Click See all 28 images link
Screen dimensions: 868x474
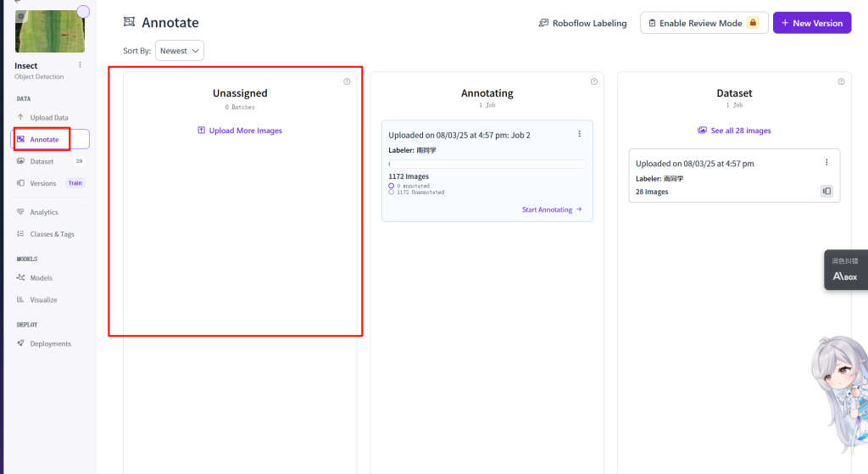point(734,131)
